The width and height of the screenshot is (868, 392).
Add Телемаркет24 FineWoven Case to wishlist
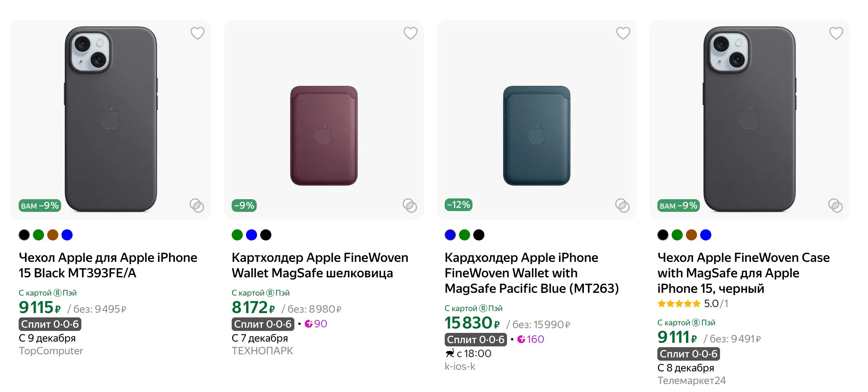click(x=836, y=33)
